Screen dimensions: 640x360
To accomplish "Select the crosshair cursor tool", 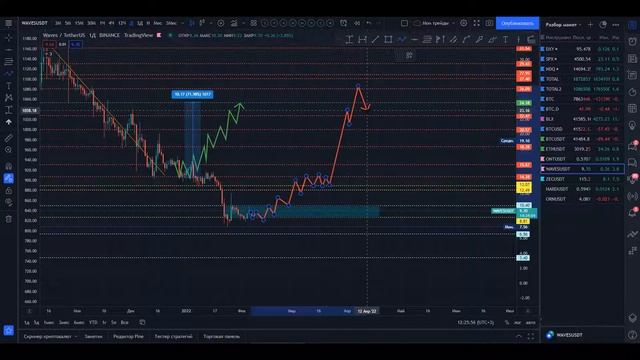I will [x=9, y=38].
